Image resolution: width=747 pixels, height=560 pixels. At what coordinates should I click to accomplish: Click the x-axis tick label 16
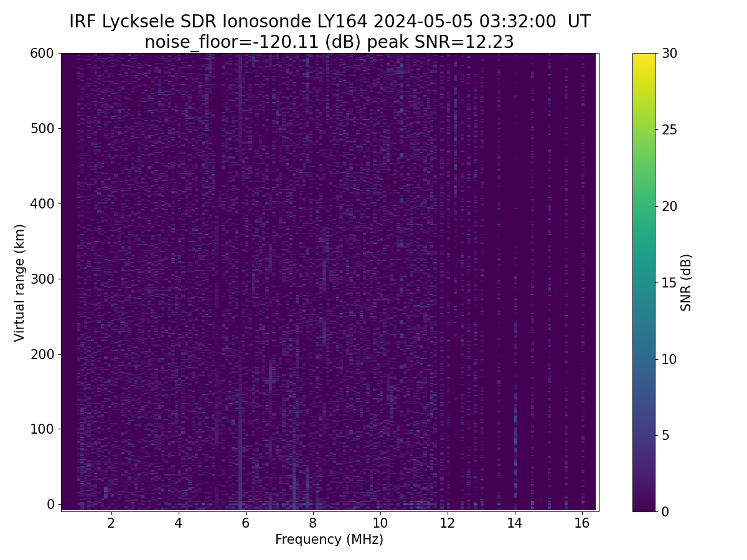[x=581, y=523]
